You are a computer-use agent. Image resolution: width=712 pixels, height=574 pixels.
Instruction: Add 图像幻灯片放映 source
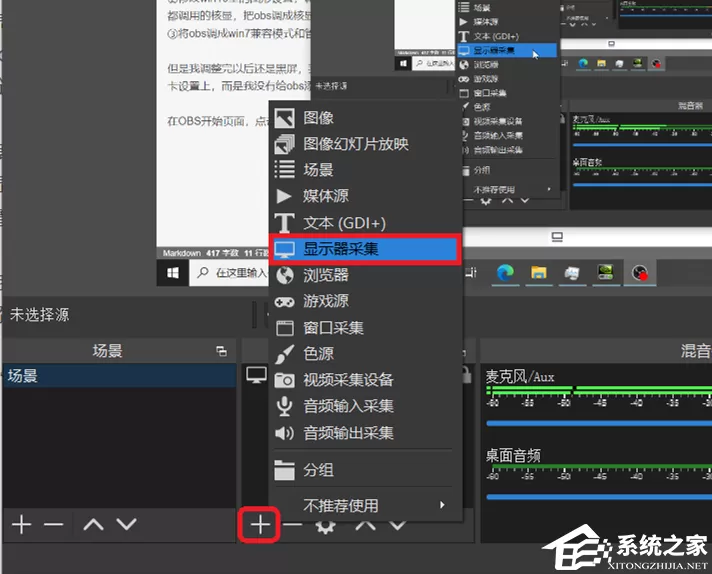(366, 144)
